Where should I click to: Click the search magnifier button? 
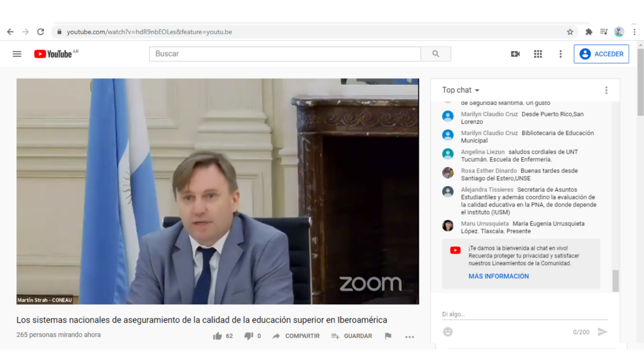436,54
